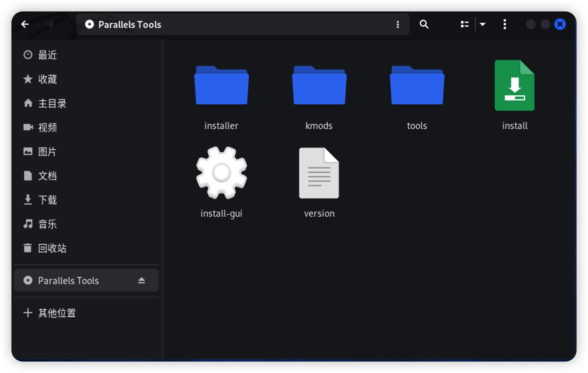This screenshot has height=373, width=588.
Task: Switch to list view
Action: tap(464, 24)
